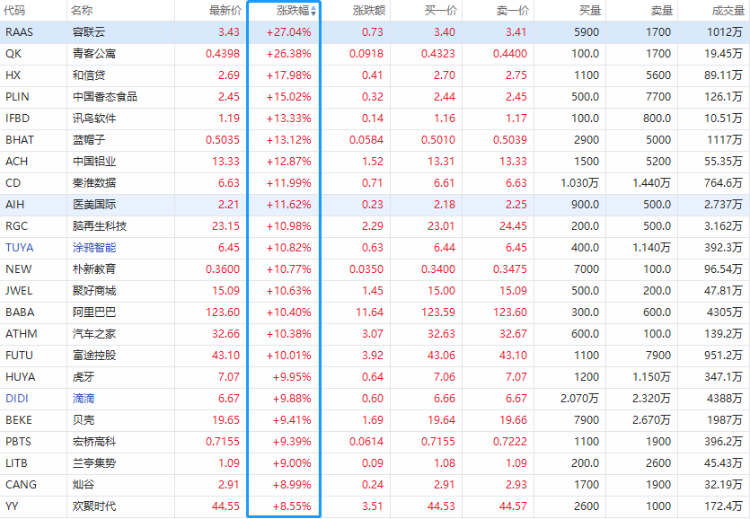Screen dimensions: 750x519
Task: Sort by 卖一价 column header
Action: pos(513,11)
